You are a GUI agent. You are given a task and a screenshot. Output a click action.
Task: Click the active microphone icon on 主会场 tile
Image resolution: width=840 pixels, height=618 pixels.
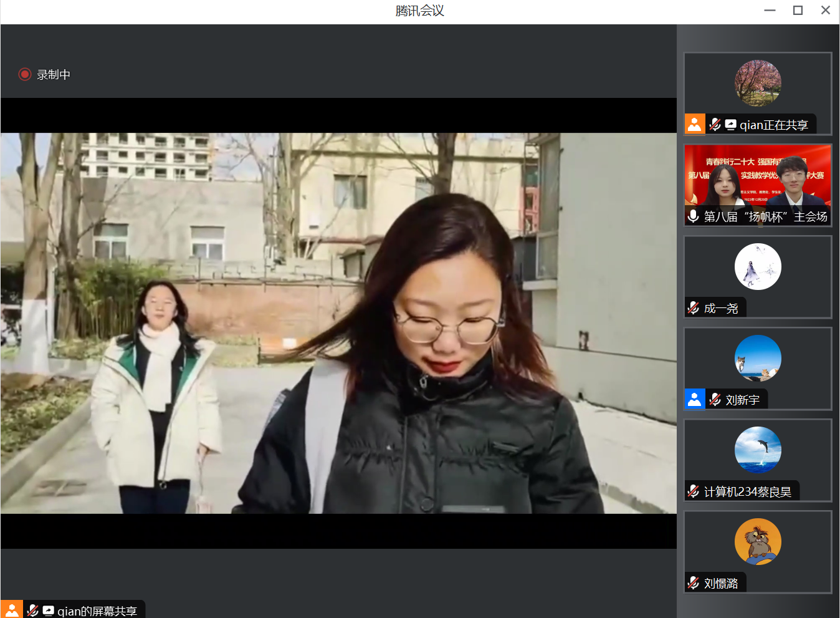(x=693, y=217)
